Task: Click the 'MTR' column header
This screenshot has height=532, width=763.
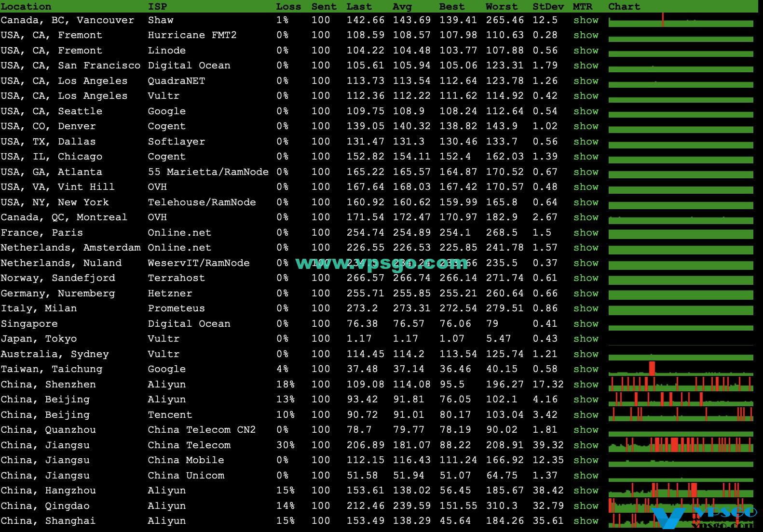Action: [582, 6]
